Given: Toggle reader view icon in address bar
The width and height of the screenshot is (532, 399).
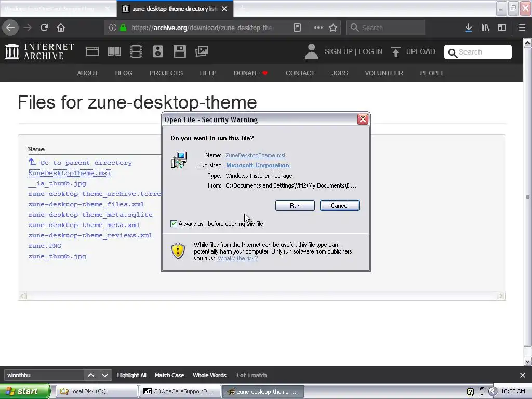Looking at the screenshot, I should [x=297, y=28].
